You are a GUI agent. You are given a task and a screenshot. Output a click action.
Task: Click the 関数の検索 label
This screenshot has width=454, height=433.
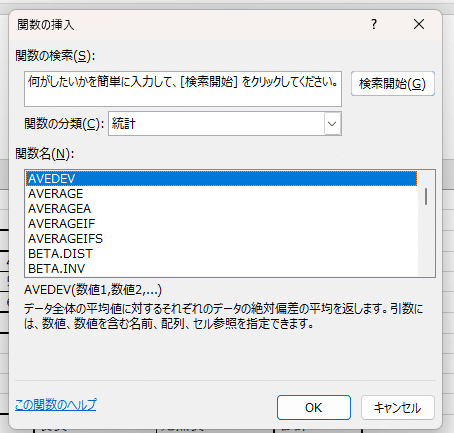click(55, 56)
